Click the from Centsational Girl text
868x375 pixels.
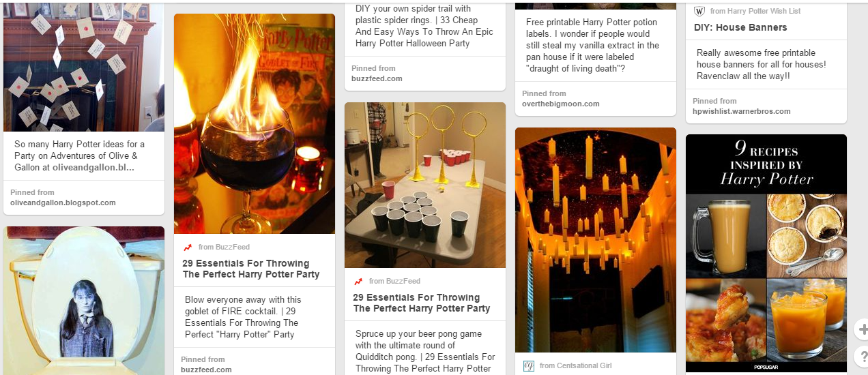click(x=575, y=366)
